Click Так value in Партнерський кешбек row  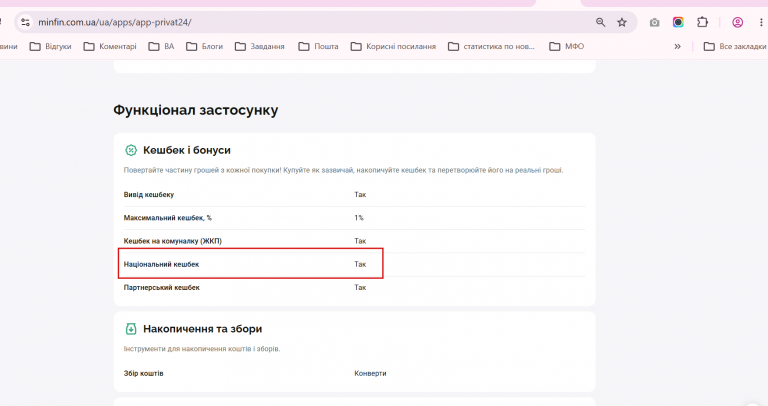click(x=360, y=287)
